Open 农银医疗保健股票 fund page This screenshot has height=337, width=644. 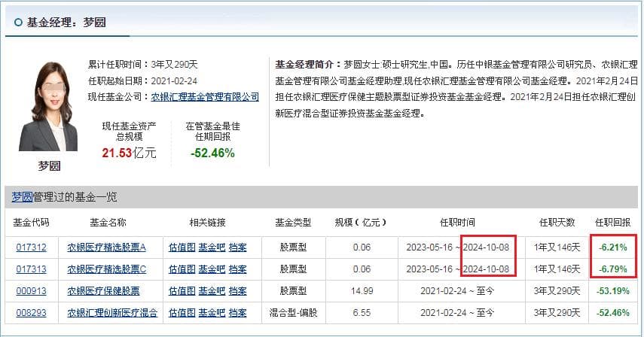click(103, 290)
